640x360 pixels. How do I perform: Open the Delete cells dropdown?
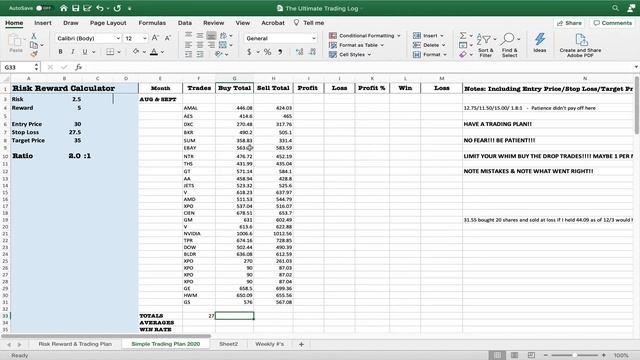429,45
